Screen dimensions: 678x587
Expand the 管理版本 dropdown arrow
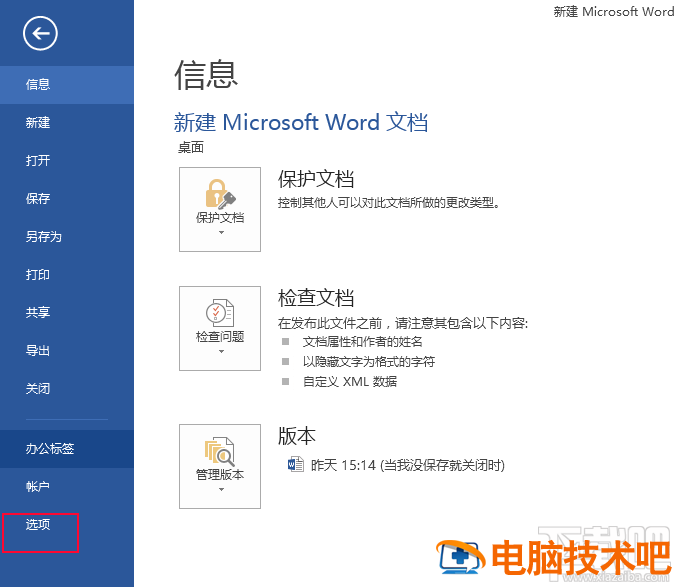pos(221,489)
